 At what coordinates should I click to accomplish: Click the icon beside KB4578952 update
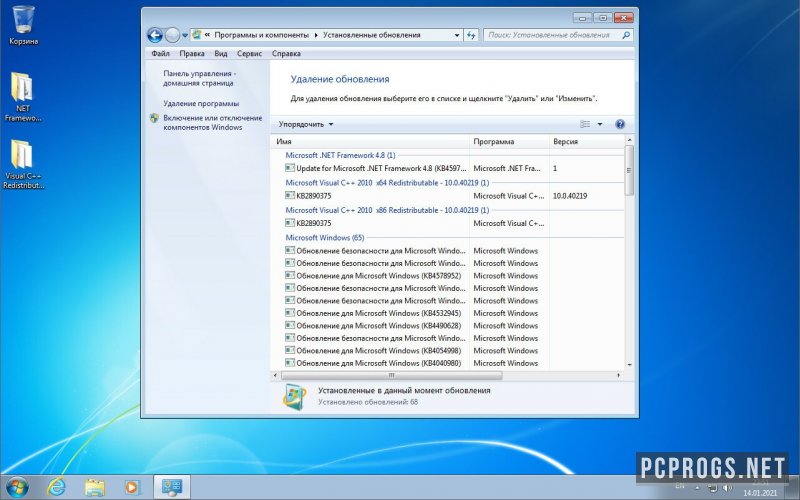pos(290,275)
